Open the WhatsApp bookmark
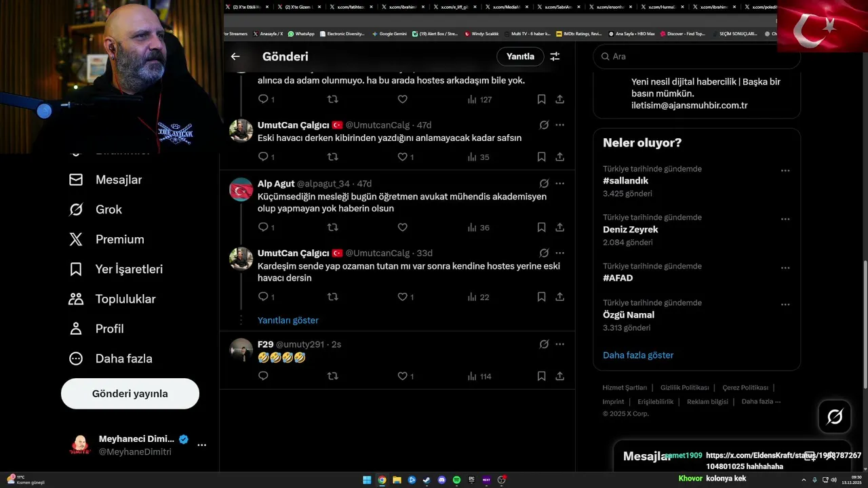The image size is (868, 488). [301, 33]
